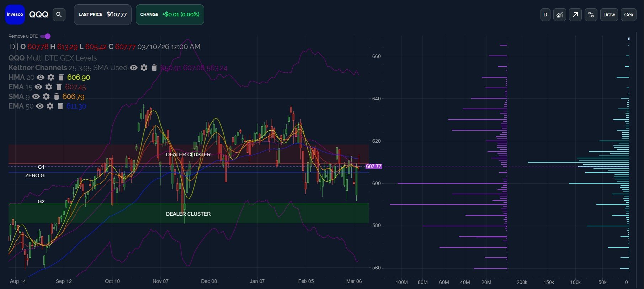The image size is (644, 289).
Task: Click the 640 price axis label
Action: click(x=377, y=99)
